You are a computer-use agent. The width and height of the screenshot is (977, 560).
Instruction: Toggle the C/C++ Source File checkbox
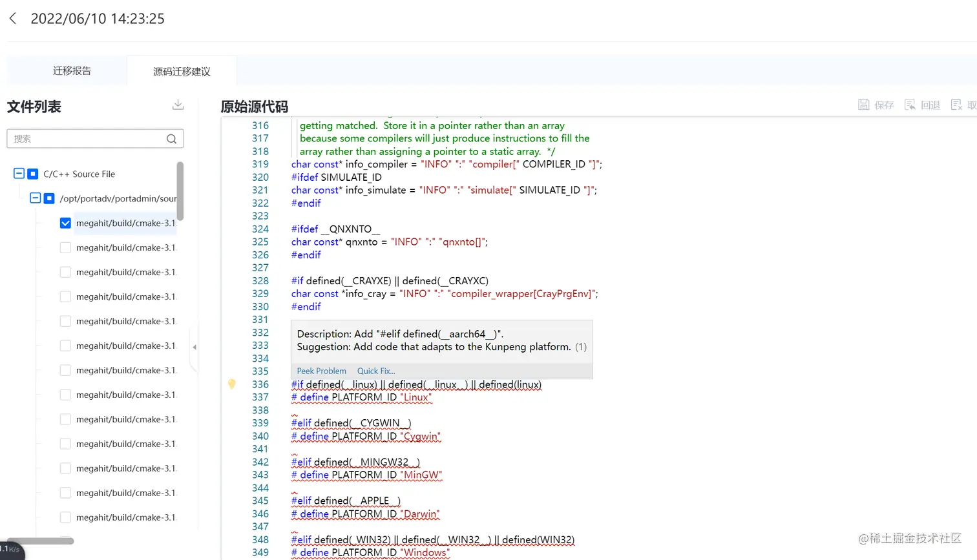pyautogui.click(x=32, y=174)
